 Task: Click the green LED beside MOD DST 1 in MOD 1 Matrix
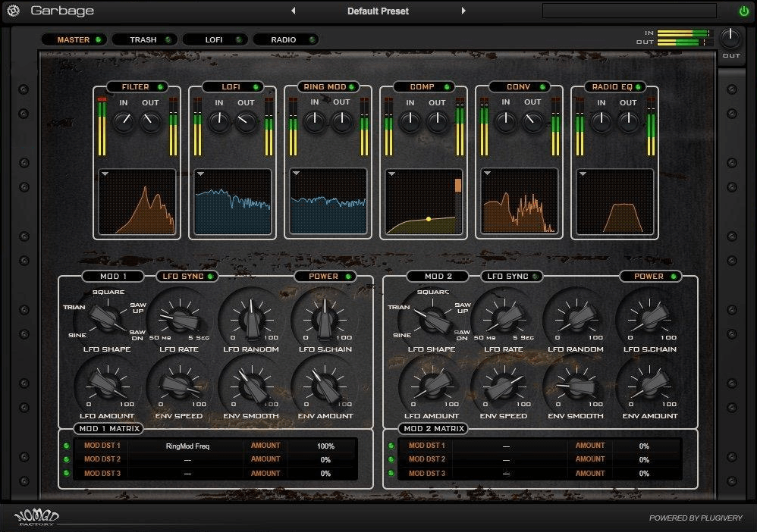pyautogui.click(x=67, y=446)
